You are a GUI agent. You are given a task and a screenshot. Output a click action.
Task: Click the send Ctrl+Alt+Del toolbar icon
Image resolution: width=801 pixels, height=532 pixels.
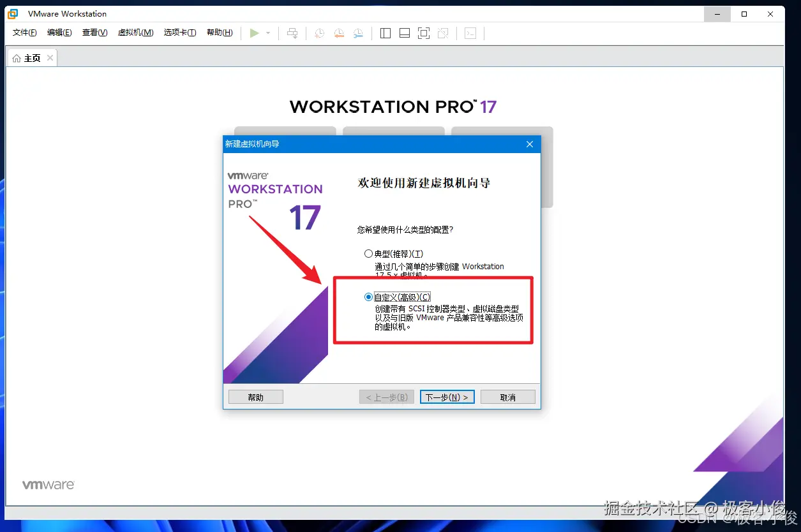[292, 33]
